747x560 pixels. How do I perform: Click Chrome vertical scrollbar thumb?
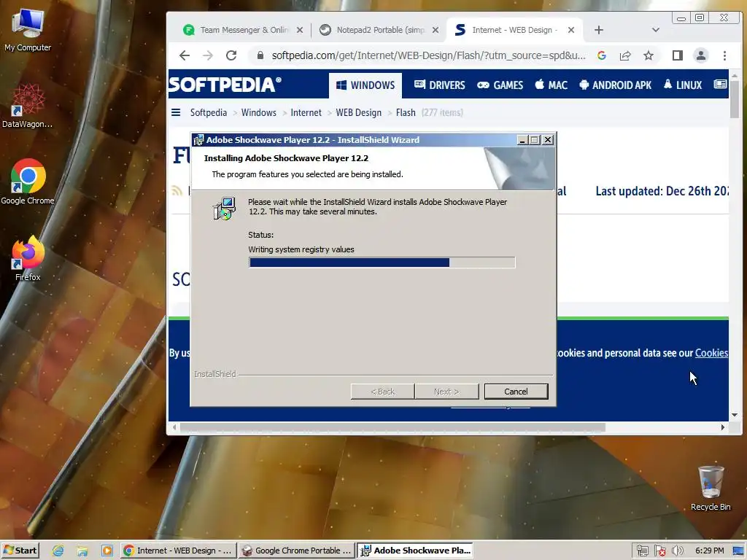734,99
